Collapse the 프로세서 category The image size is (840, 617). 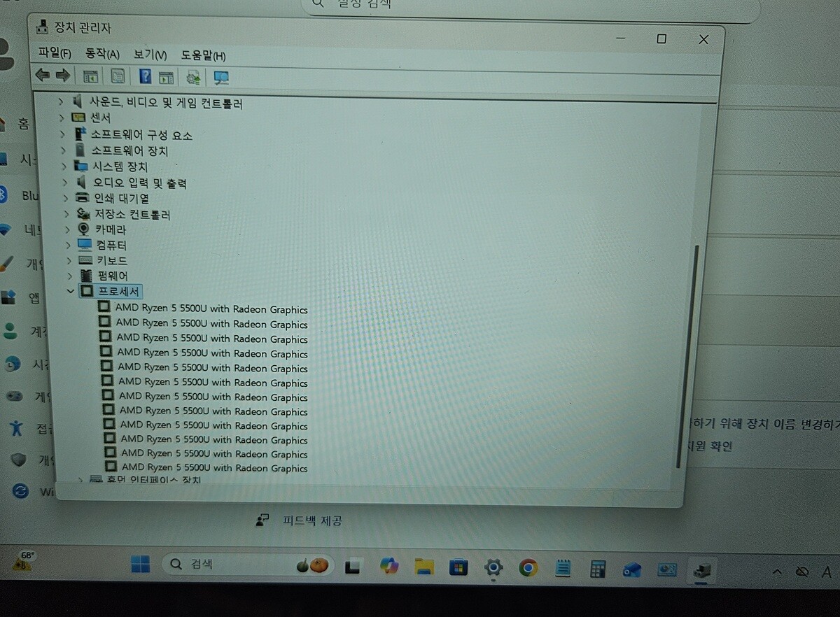tap(71, 291)
